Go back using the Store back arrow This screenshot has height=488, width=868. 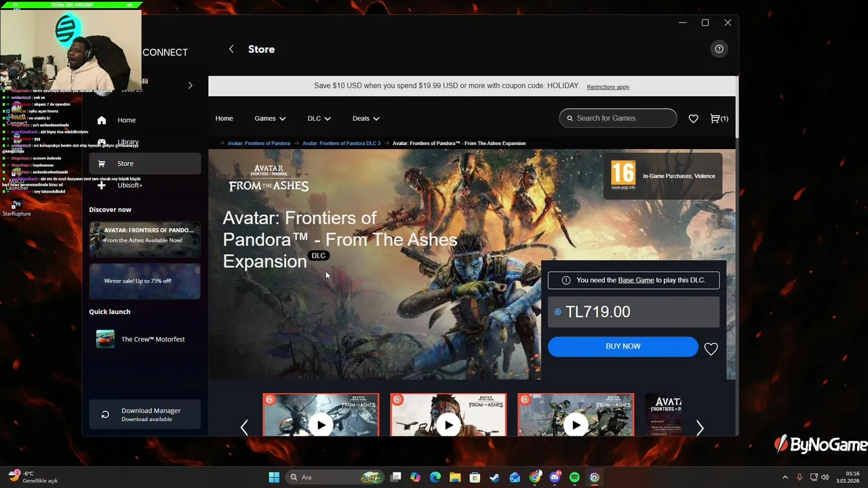click(231, 49)
